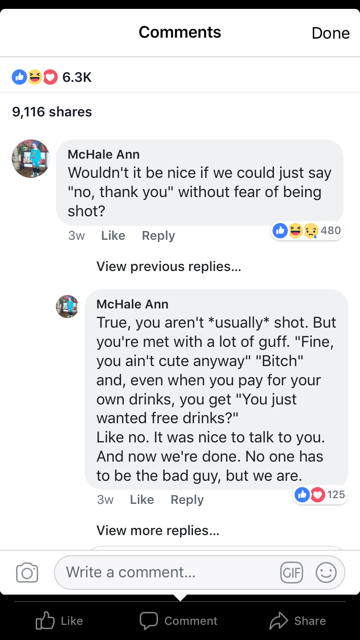Tap the thumbs-up Like icon in bottom bar
The image size is (360, 640).
click(45, 621)
